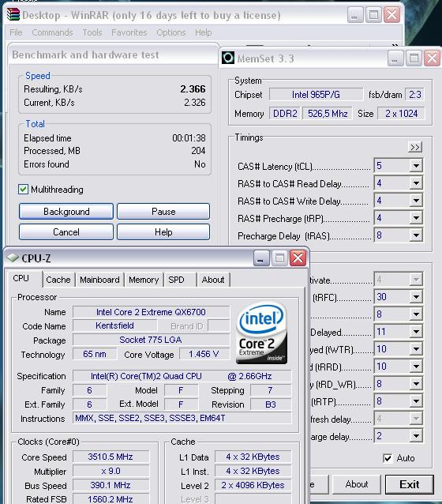Open the Options menu in WinRAR
This screenshot has height=504, width=442.
tap(171, 32)
